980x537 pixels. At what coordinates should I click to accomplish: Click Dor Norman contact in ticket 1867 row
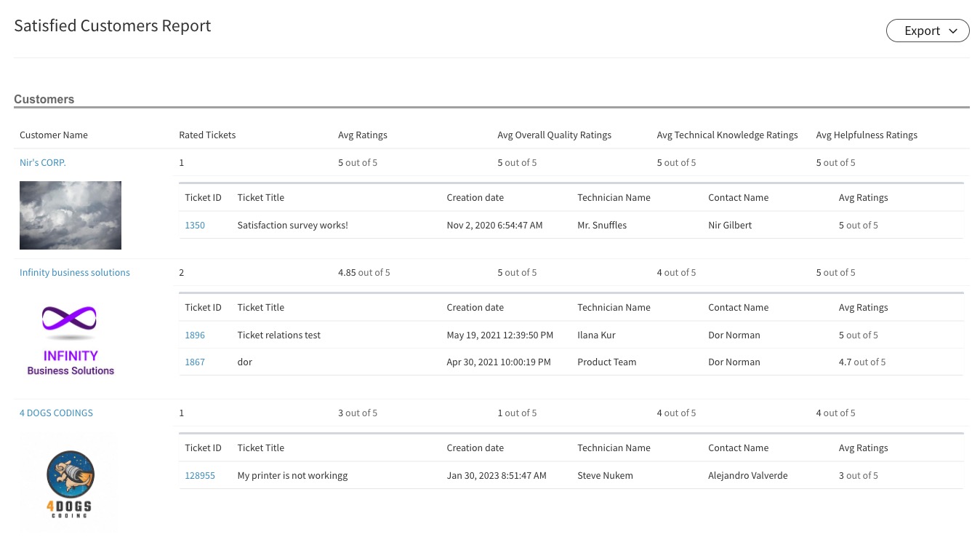(734, 362)
